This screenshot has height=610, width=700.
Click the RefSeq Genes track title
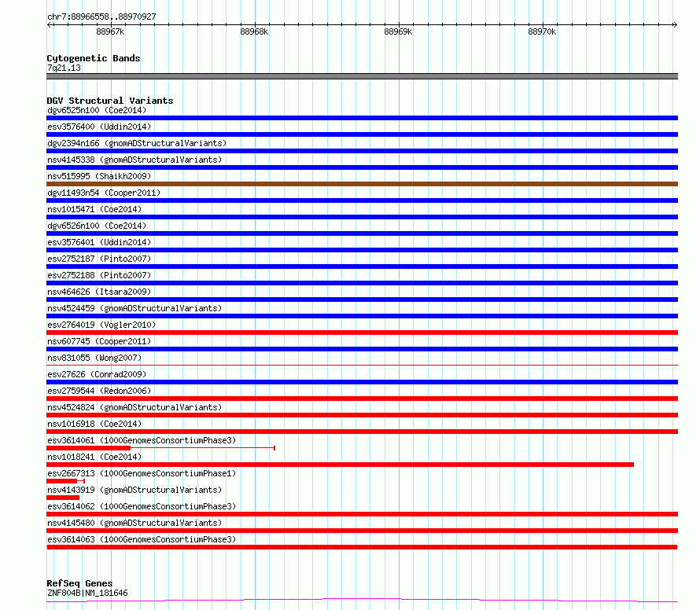[79, 583]
